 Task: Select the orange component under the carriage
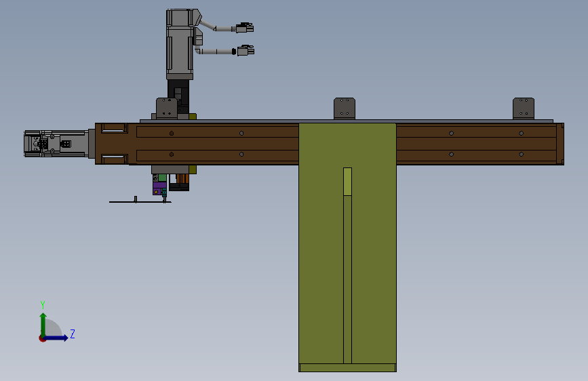coord(182,178)
